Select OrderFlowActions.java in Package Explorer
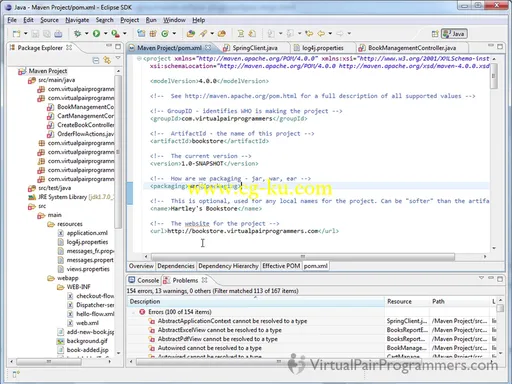Image resolution: width=512 pixels, height=384 pixels. pos(81,134)
